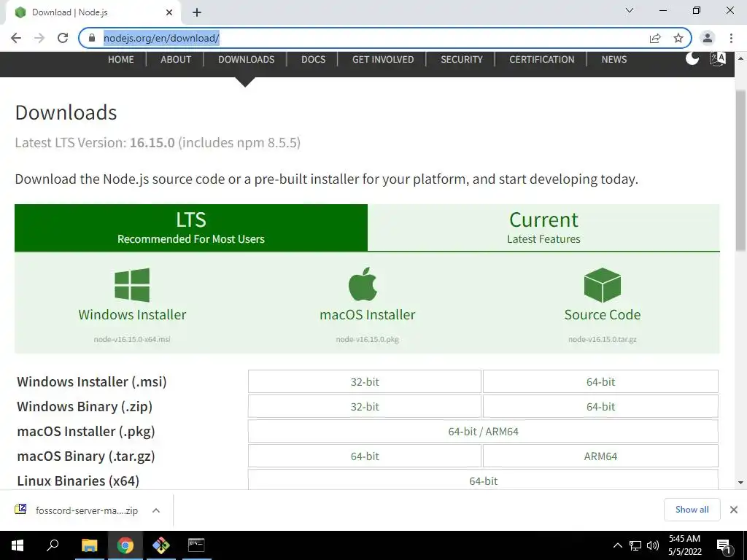Open DOCS nav item
The image size is (747, 560).
point(314,60)
